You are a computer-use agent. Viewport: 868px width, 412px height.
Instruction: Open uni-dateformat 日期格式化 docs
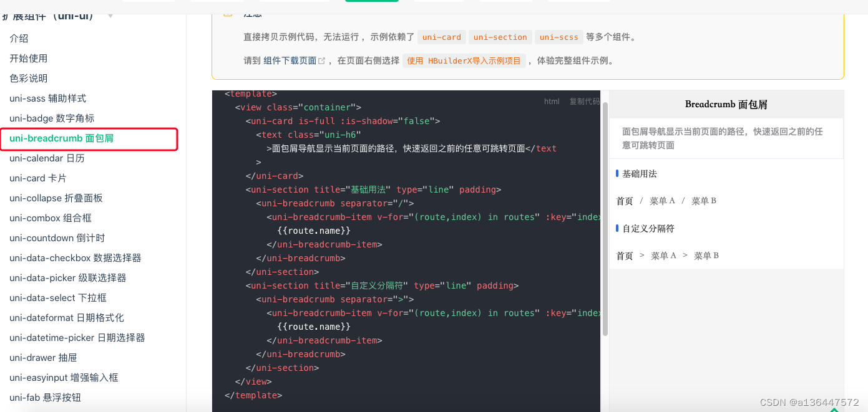tap(67, 318)
